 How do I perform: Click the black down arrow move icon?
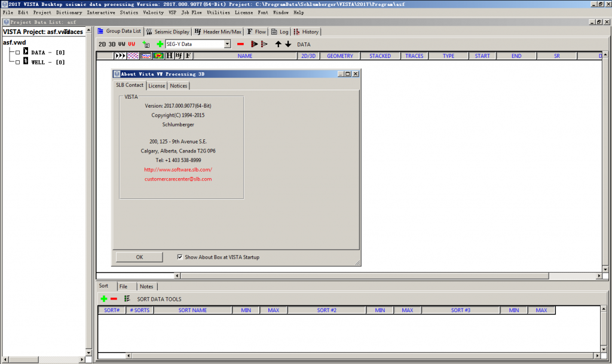288,44
